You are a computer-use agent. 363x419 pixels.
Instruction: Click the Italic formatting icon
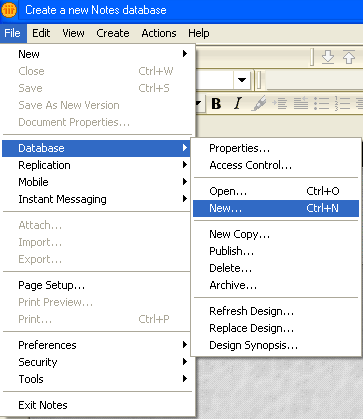coord(238,103)
